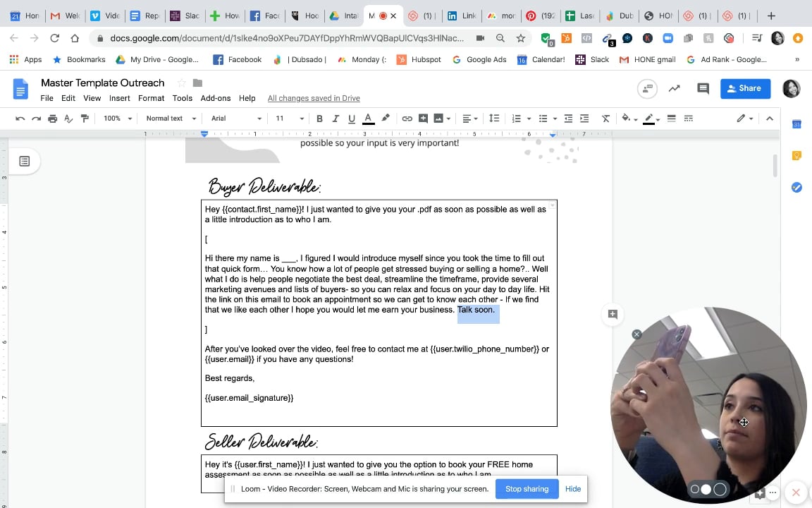The height and width of the screenshot is (508, 812).
Task: Pick a text color with the A swatch
Action: point(368,119)
